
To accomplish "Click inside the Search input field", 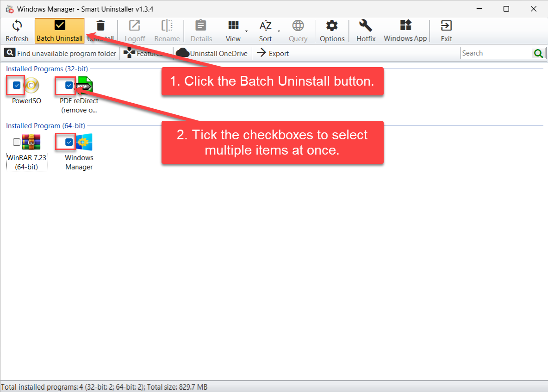I will pos(496,53).
